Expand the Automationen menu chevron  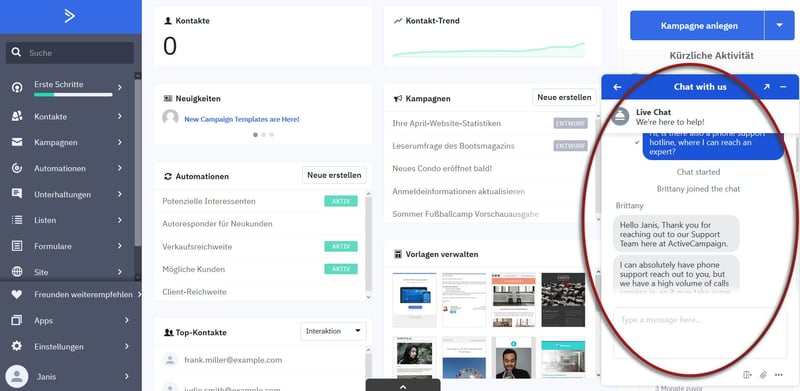point(119,168)
